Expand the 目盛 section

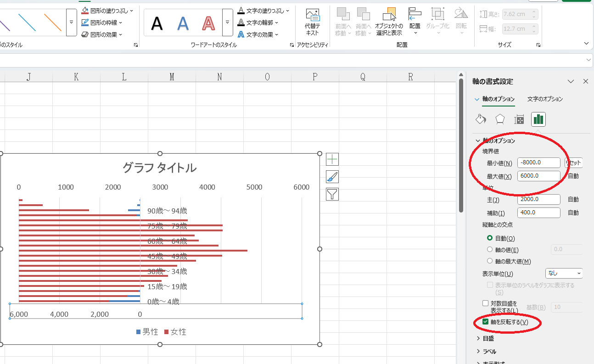click(x=486, y=338)
